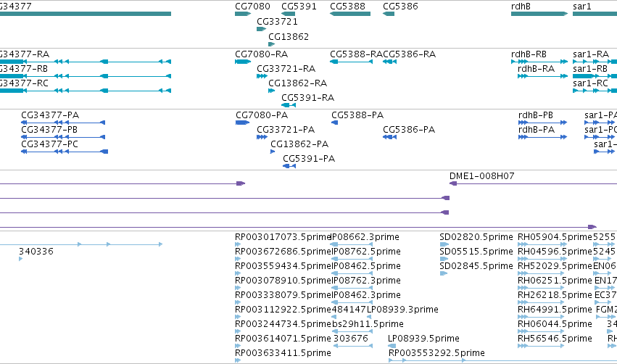Select the 303676 feature label

pyautogui.click(x=351, y=339)
